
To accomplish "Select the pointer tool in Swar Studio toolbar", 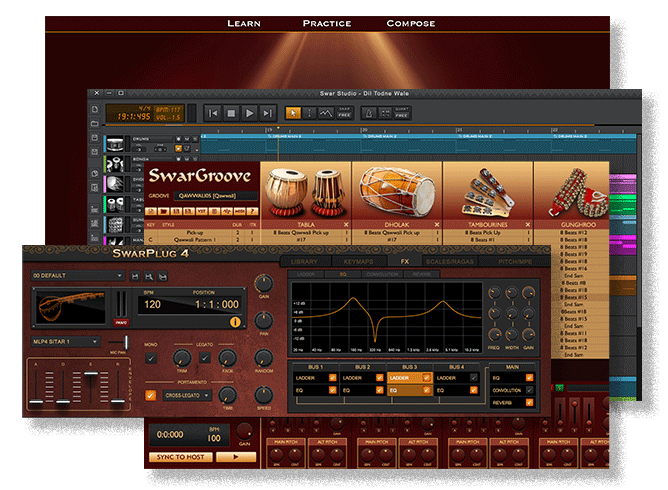I will pos(293,113).
